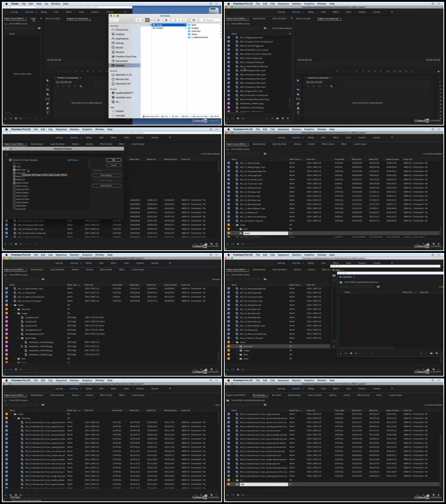The image size is (446, 504).
Task: Open the Finder toolbar arrange-items dropdown
Action: [159, 20]
